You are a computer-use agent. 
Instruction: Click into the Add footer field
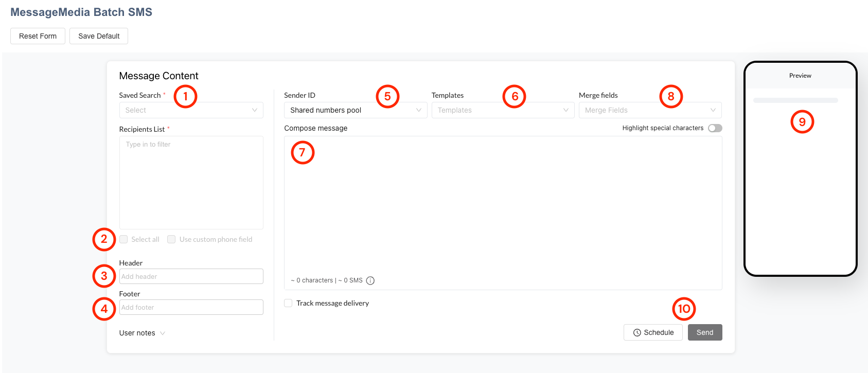[191, 307]
